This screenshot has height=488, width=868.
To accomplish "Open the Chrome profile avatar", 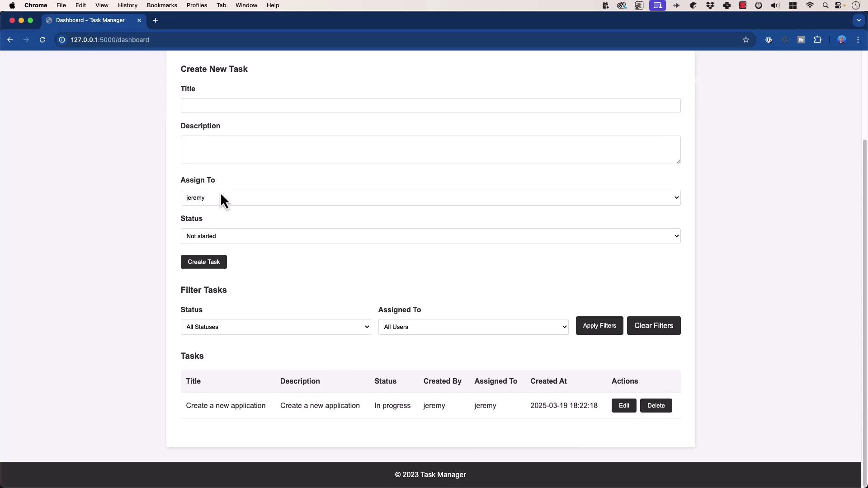I will tap(842, 40).
